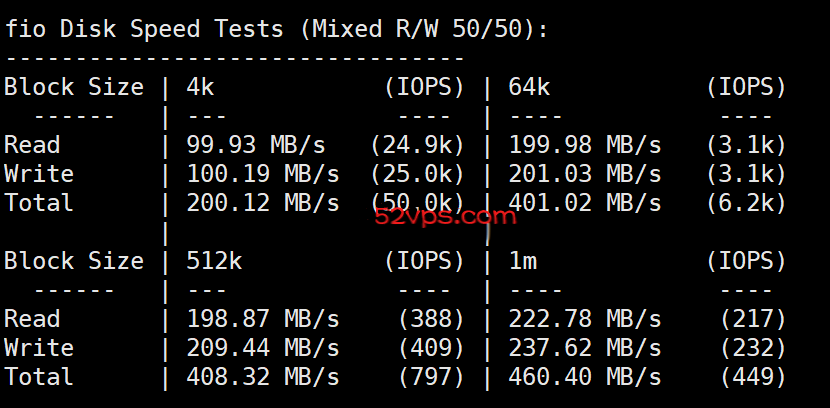Click the 401.02 MB/s total value
Image resolution: width=830 pixels, height=408 pixels.
pos(585,203)
